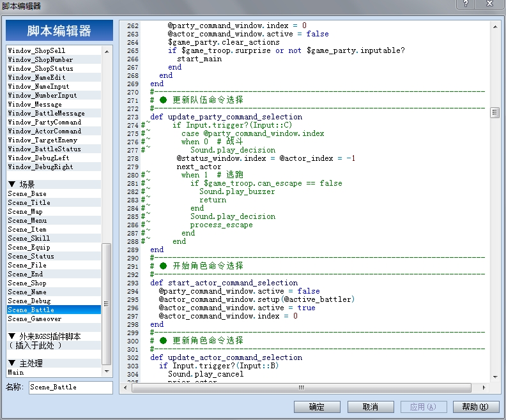The width and height of the screenshot is (506, 420).
Task: Open Scene_Gameover script
Action: pyautogui.click(x=54, y=319)
